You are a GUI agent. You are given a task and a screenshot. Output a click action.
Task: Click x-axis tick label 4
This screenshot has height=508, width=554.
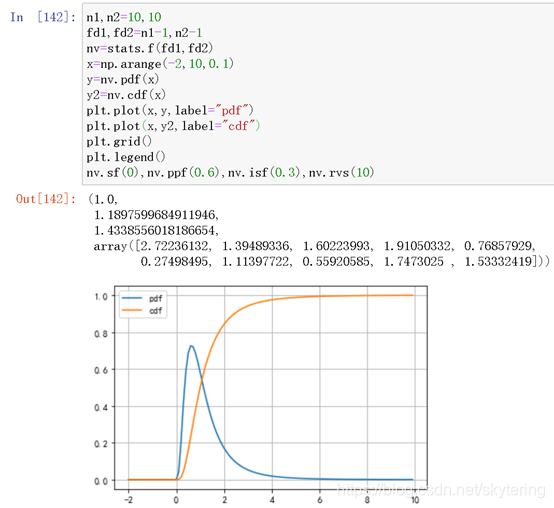(x=272, y=500)
